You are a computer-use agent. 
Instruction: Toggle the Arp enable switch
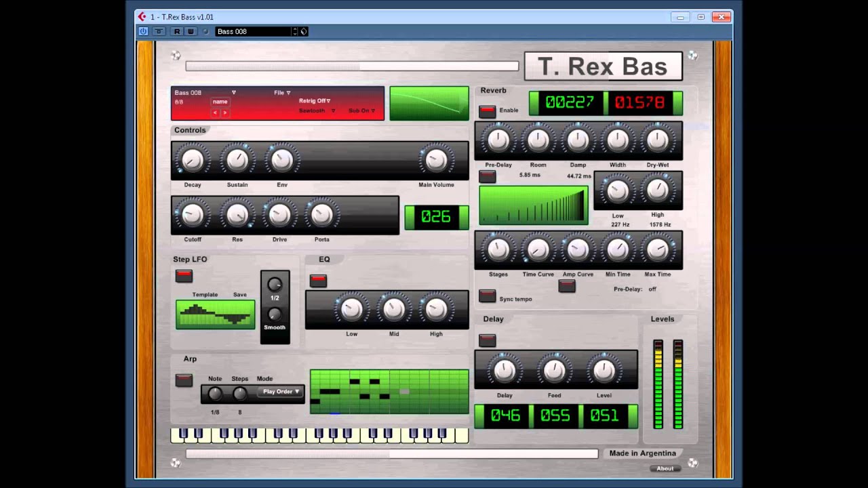[184, 380]
